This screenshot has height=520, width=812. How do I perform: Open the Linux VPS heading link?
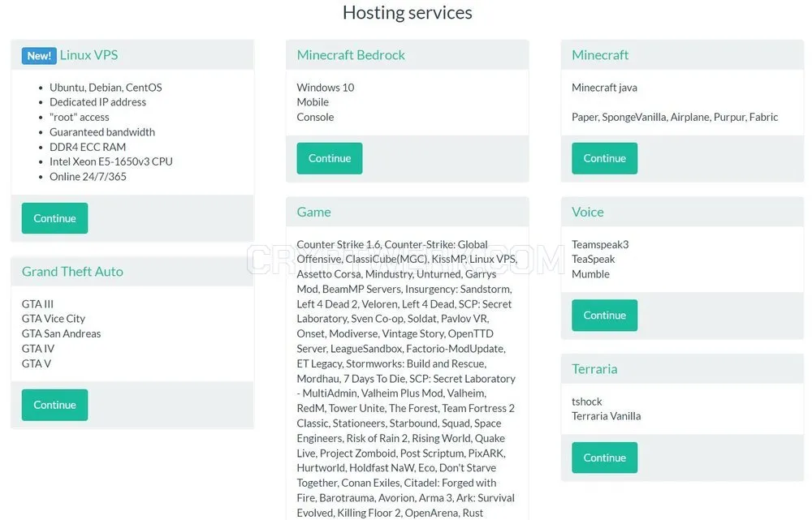click(89, 55)
